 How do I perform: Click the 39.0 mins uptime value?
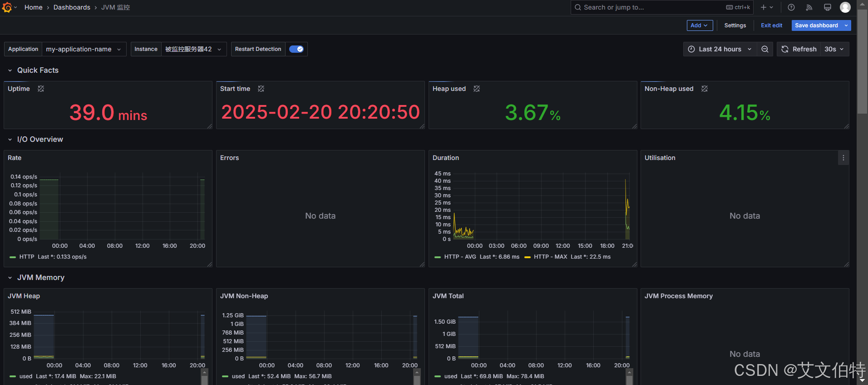108,113
